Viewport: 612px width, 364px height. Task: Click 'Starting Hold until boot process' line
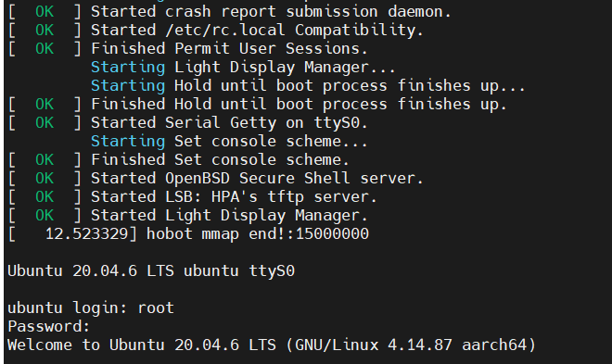[308, 86]
